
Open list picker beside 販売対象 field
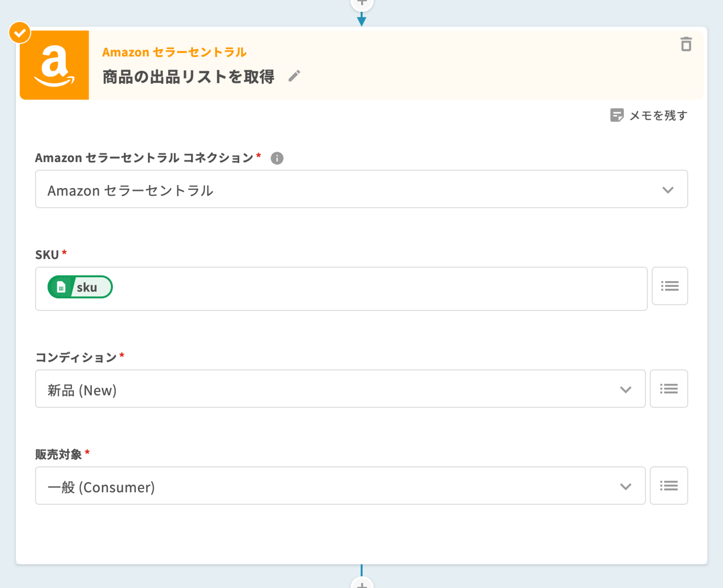coord(668,486)
